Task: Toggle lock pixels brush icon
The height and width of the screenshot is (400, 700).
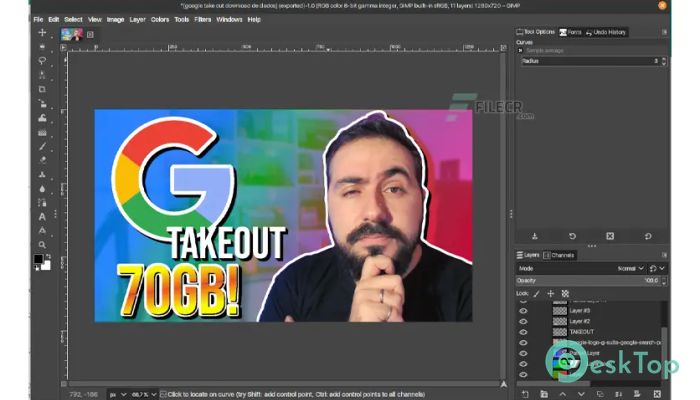Action: 537,294
